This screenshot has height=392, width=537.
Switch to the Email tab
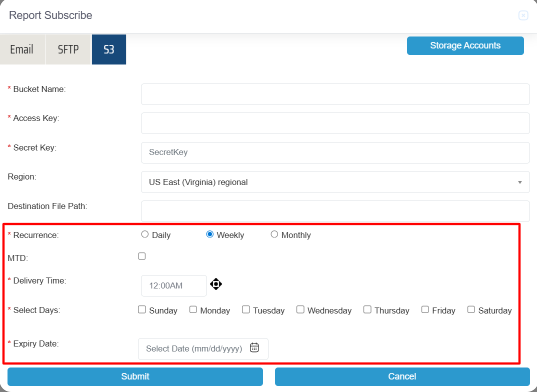pos(22,49)
